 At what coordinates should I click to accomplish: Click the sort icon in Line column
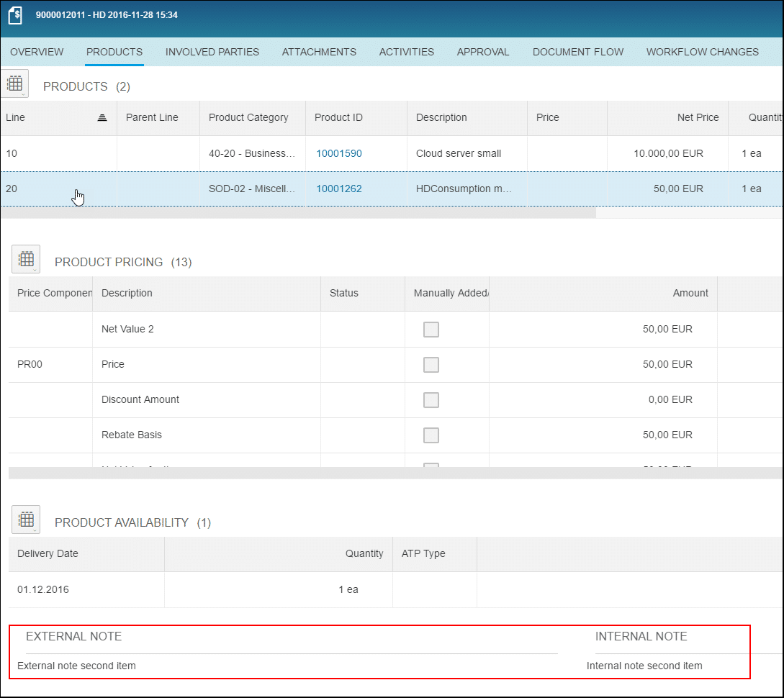point(102,118)
